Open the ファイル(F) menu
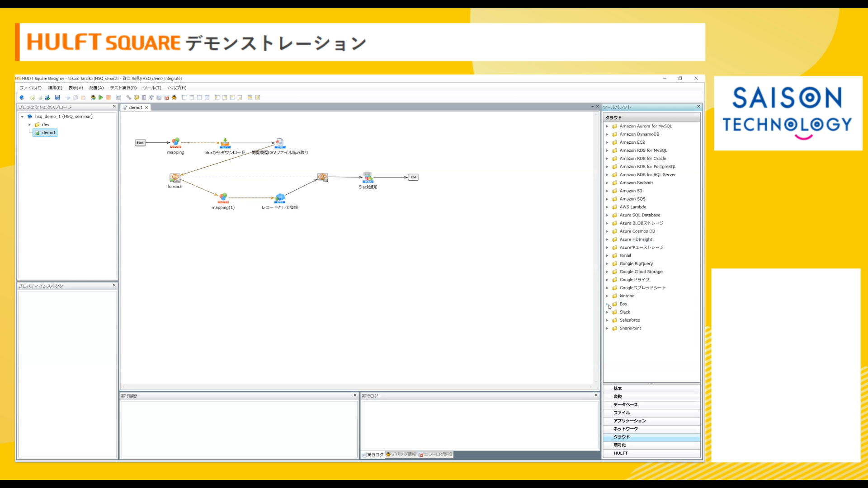The width and height of the screenshot is (868, 488). pyautogui.click(x=30, y=88)
